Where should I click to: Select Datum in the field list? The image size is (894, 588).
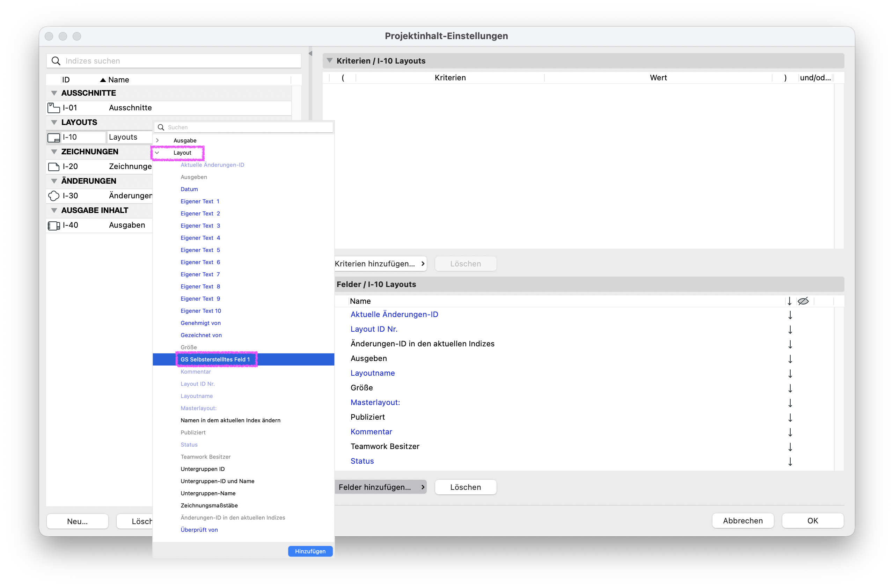pos(189,189)
